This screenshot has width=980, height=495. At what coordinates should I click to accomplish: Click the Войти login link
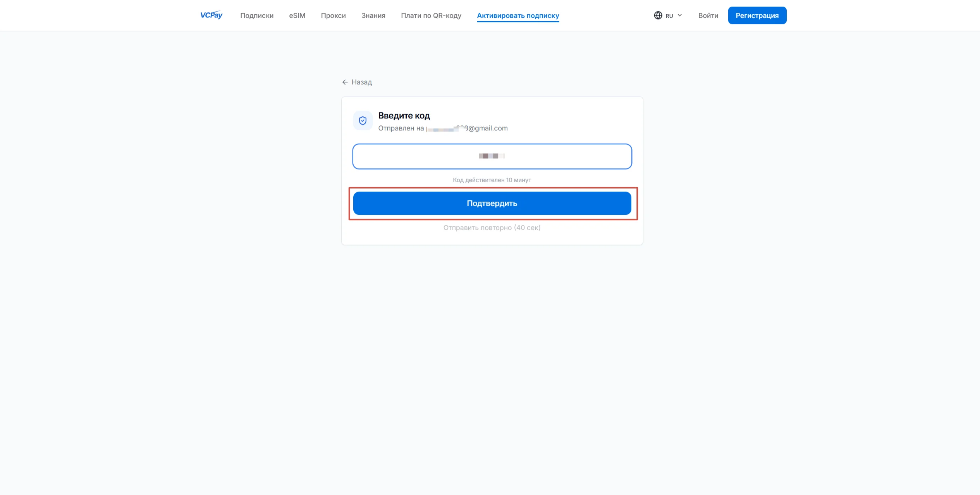(708, 15)
